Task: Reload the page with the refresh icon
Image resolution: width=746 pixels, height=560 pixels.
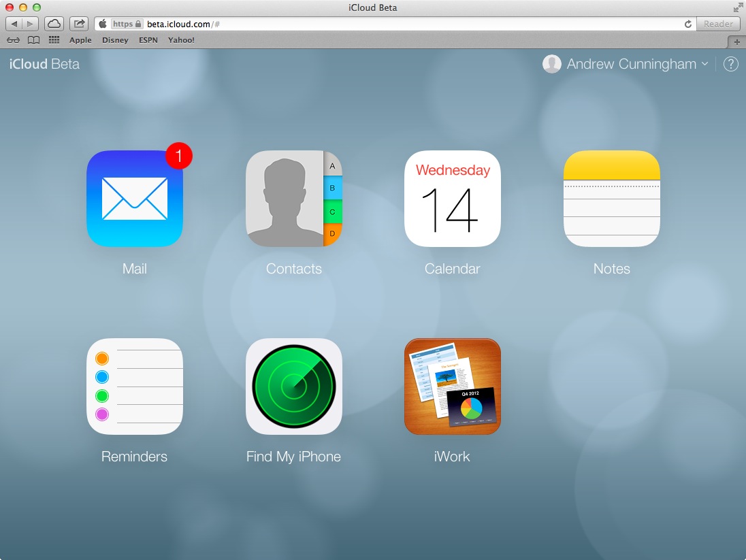Action: pos(688,24)
